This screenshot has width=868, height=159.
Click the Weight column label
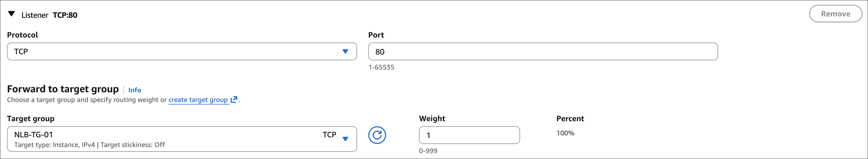pyautogui.click(x=432, y=119)
